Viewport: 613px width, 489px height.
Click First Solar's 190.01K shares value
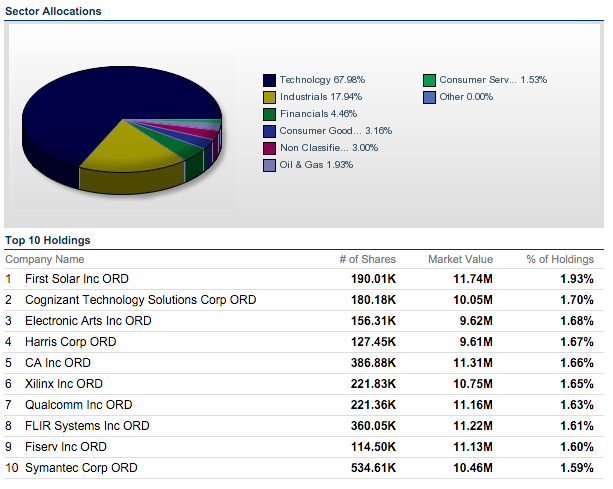click(373, 279)
